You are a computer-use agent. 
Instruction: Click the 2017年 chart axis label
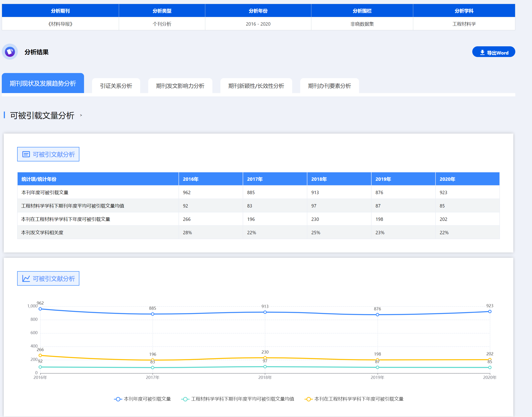[153, 377]
